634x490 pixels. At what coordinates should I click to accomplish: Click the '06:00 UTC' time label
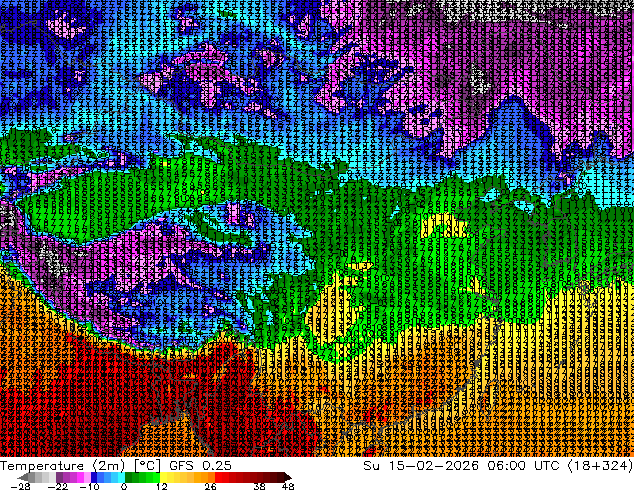tap(523, 466)
